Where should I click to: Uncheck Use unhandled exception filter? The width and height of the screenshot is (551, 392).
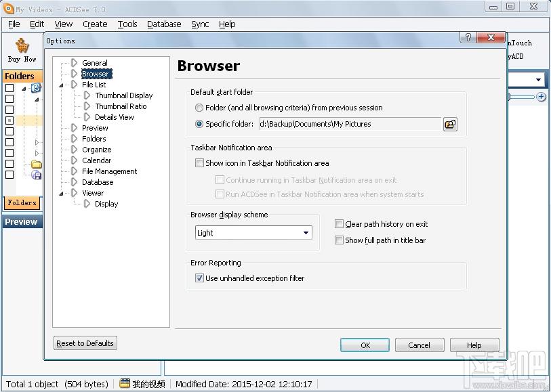[200, 278]
